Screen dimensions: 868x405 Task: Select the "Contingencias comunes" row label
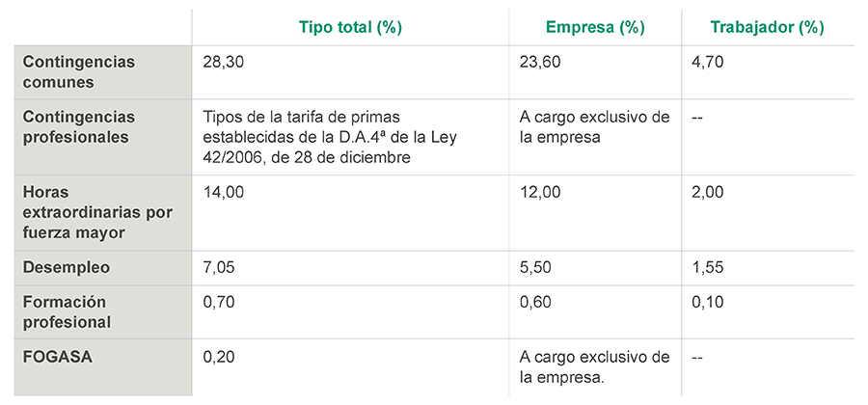pyautogui.click(x=80, y=72)
